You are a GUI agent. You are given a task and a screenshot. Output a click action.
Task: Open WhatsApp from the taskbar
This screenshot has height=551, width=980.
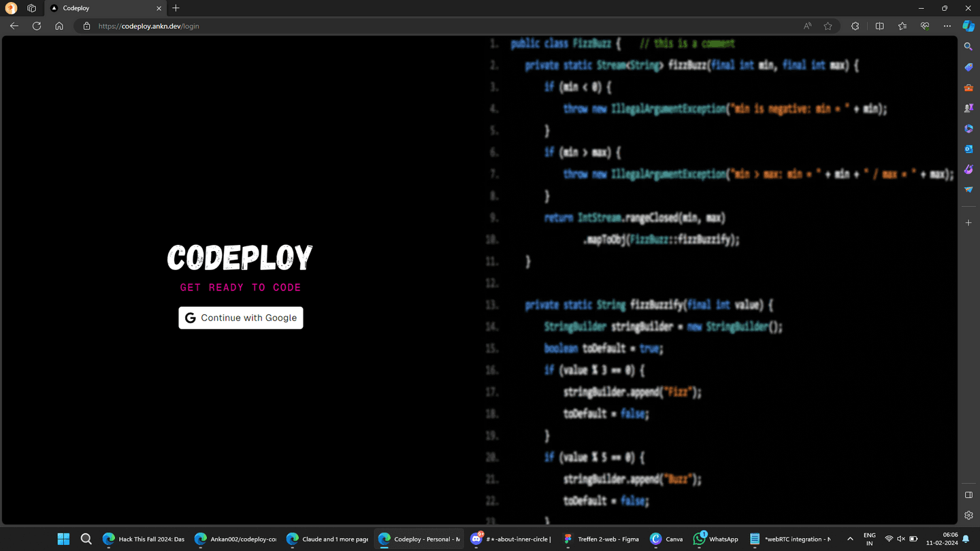pos(716,539)
